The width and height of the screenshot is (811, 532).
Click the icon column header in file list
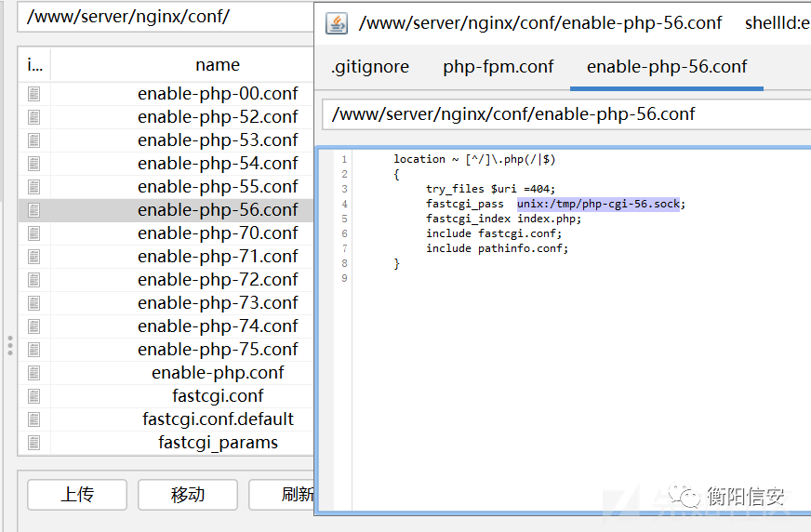click(x=34, y=65)
